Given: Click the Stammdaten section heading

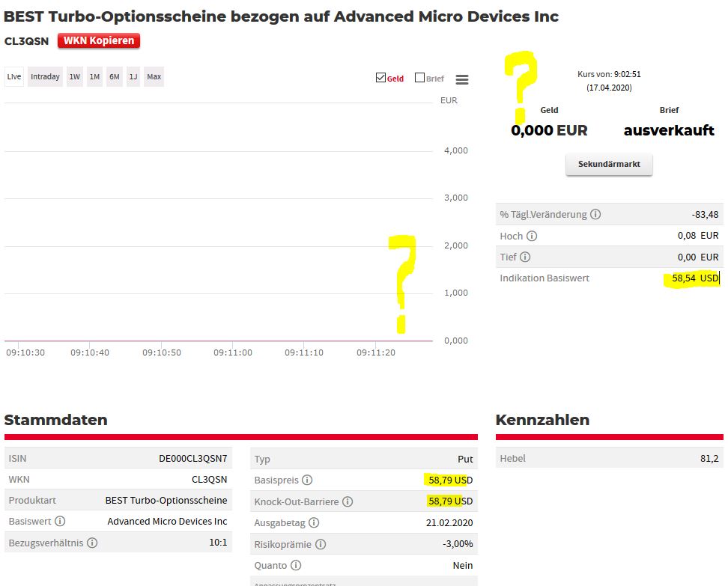Looking at the screenshot, I should pos(55,420).
